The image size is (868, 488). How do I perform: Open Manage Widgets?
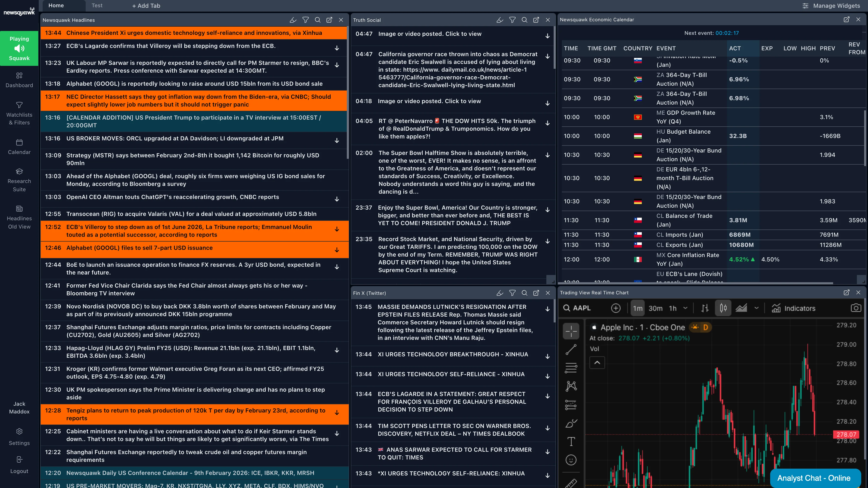[831, 6]
